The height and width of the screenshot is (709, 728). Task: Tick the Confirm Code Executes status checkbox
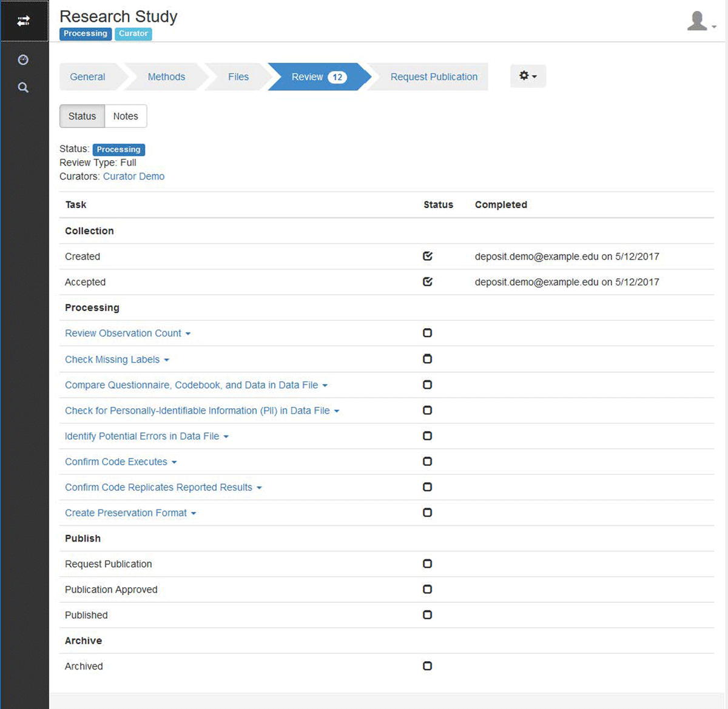click(428, 462)
